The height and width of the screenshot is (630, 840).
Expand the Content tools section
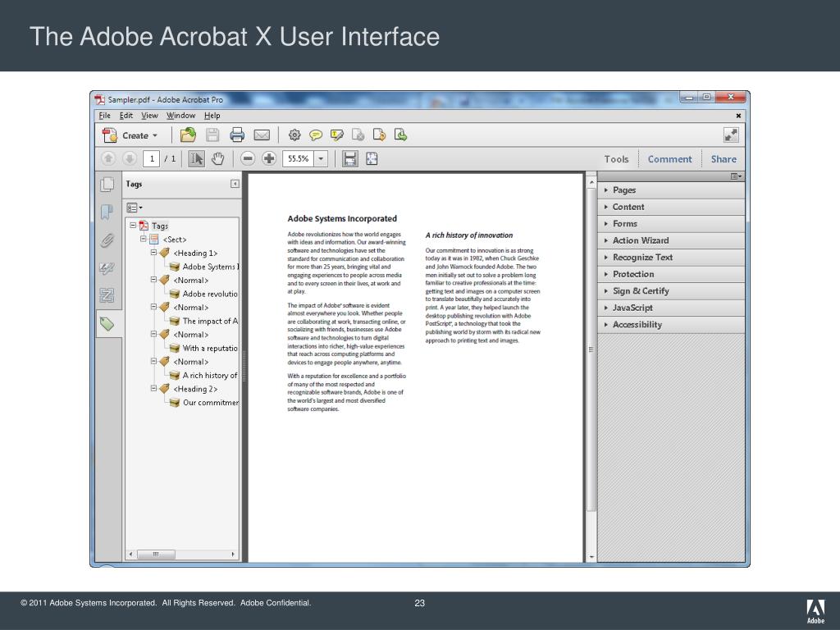coord(671,207)
